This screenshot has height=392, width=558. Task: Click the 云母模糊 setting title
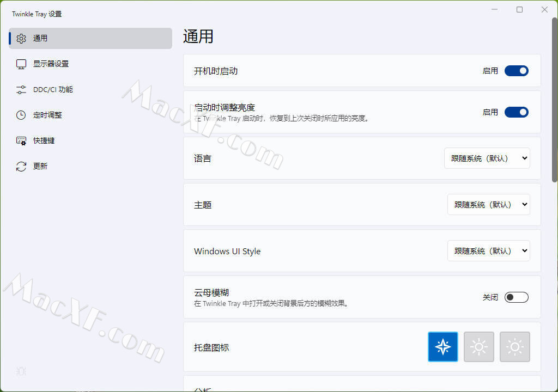point(211,293)
